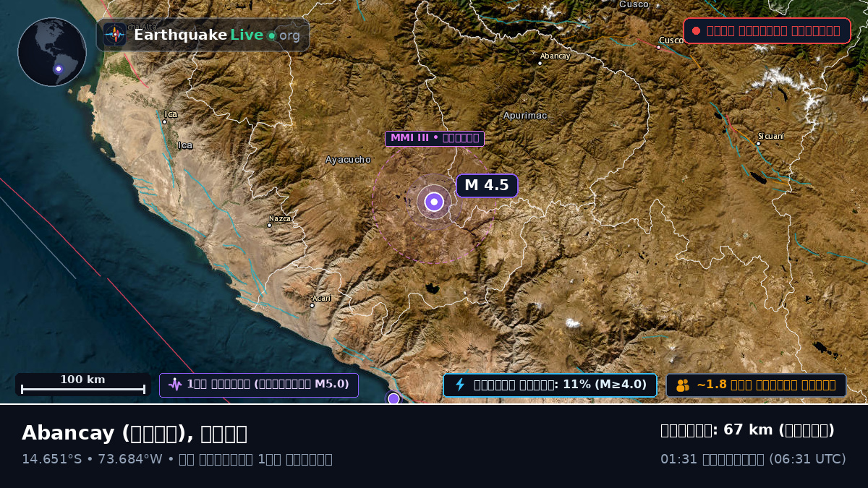The image size is (868, 488).
Task: Click the Nazca city label
Action: 280,218
